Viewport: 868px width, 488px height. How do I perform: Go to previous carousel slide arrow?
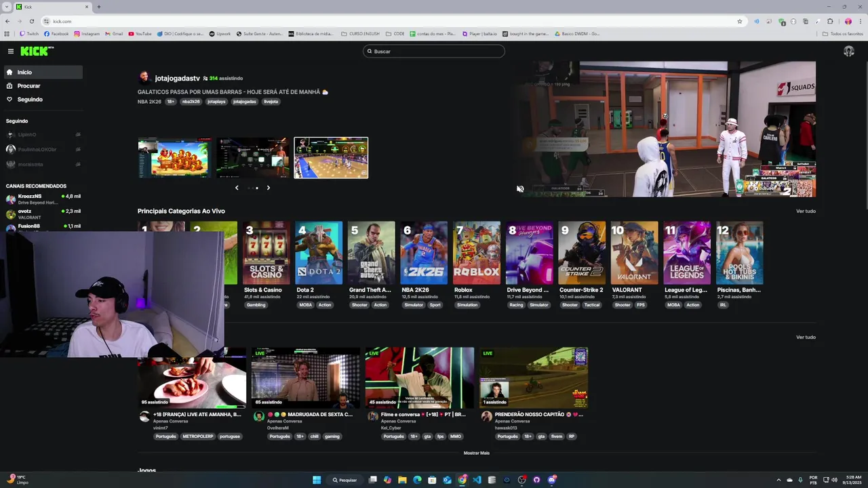coord(237,188)
